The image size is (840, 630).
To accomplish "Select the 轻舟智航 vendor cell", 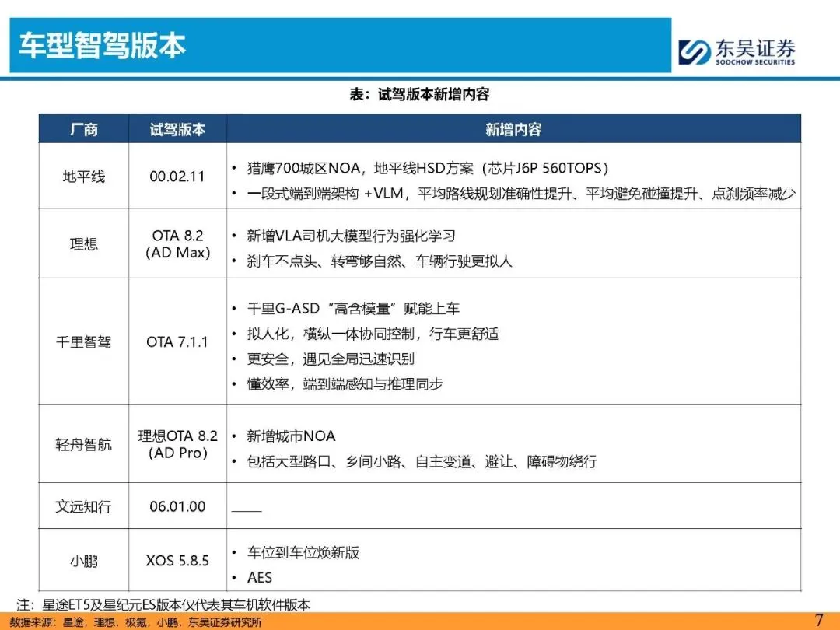I will [x=83, y=444].
